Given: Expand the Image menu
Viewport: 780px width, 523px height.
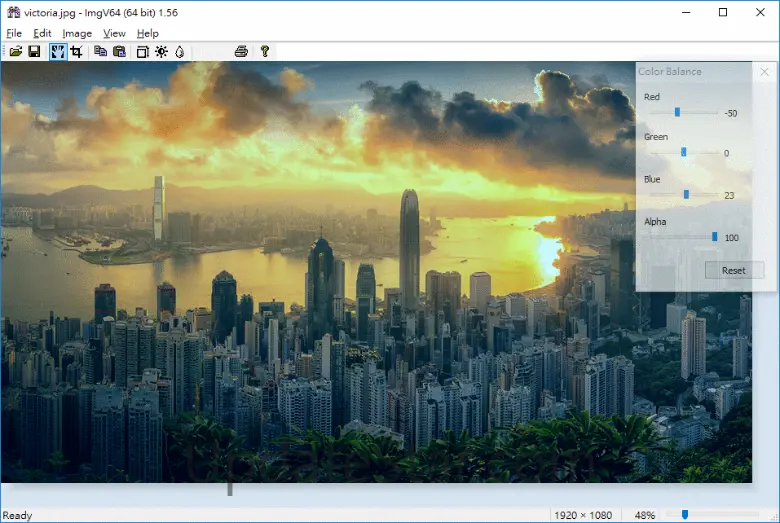Looking at the screenshot, I should [77, 33].
